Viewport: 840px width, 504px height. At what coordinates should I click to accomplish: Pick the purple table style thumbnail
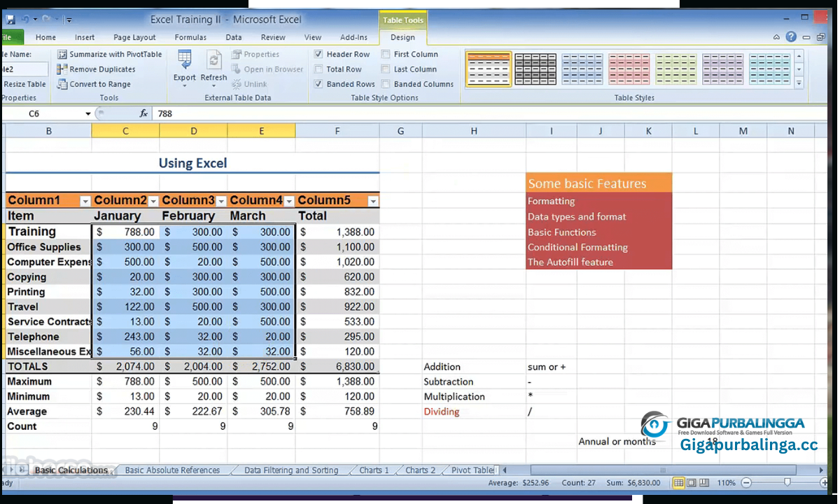click(723, 69)
